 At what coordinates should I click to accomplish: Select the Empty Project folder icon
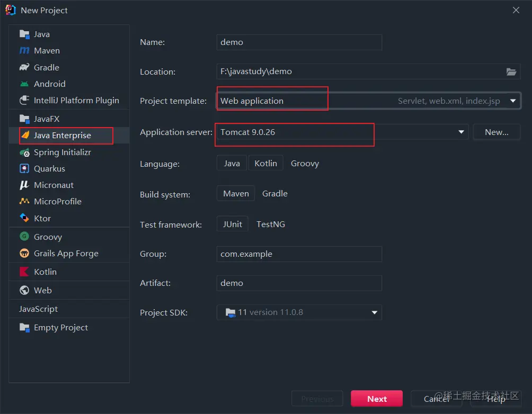(24, 327)
